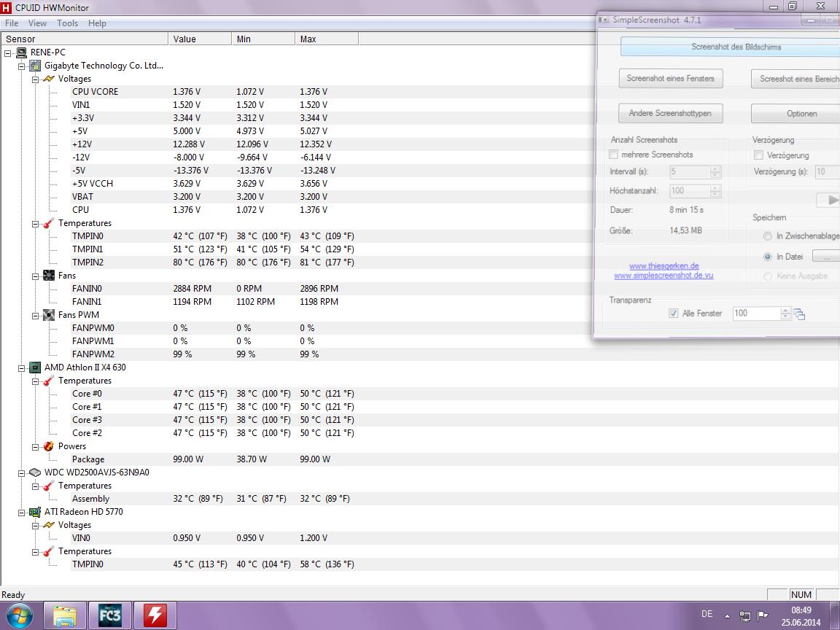Click Andere Screenshottypen button
Image resolution: width=840 pixels, height=630 pixels.
[671, 113]
